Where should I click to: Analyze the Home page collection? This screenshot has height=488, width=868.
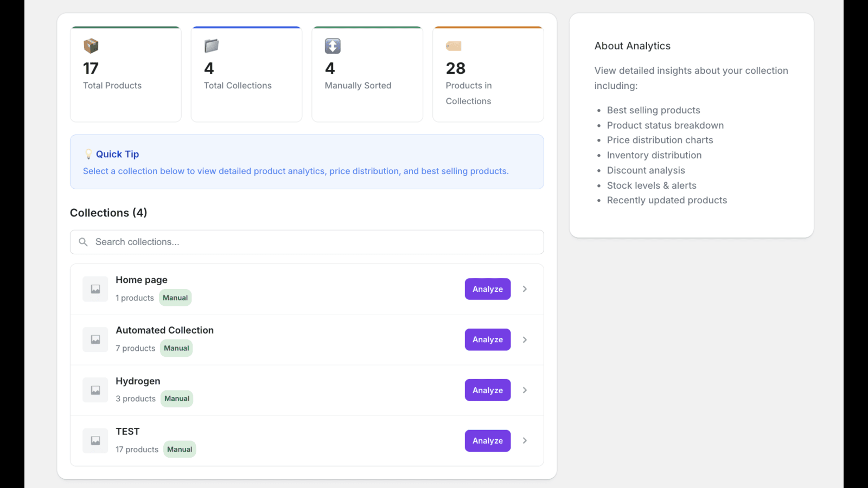pyautogui.click(x=487, y=289)
